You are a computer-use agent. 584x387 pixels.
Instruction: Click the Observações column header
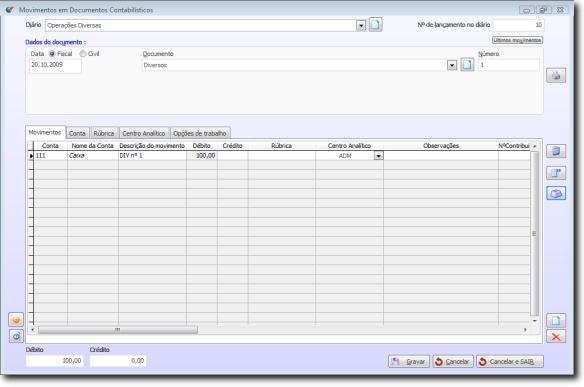coord(441,146)
